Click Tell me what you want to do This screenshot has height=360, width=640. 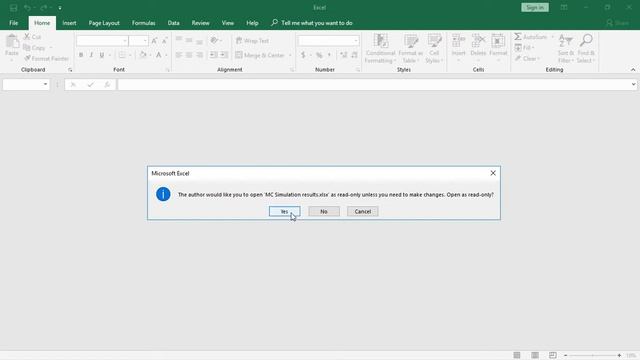click(x=312, y=23)
